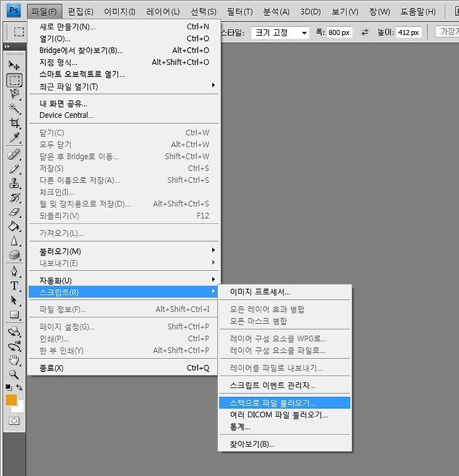Screen dimensions: 459x476
Task: Choose 새로 만들기(N)... from file menu
Action: coord(124,27)
